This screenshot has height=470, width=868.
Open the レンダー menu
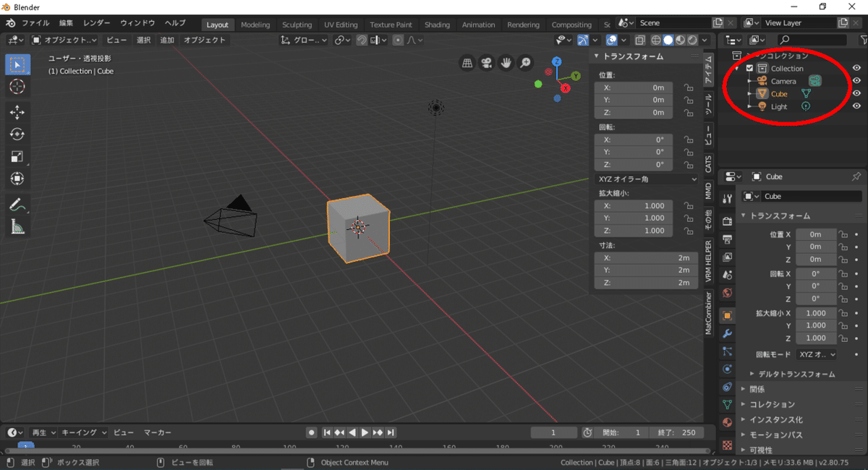pos(96,23)
